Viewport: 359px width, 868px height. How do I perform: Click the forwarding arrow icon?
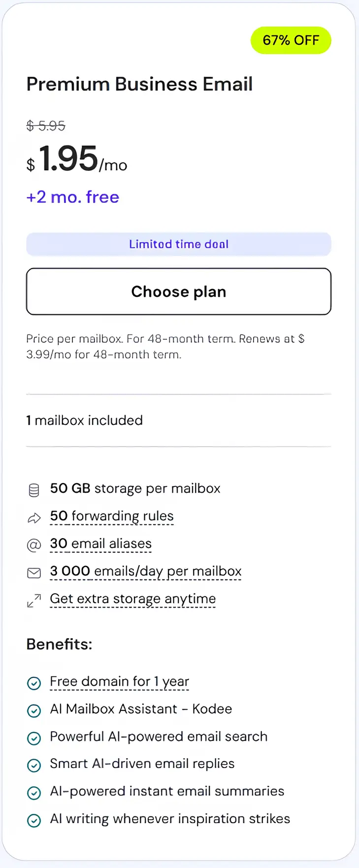point(34,517)
